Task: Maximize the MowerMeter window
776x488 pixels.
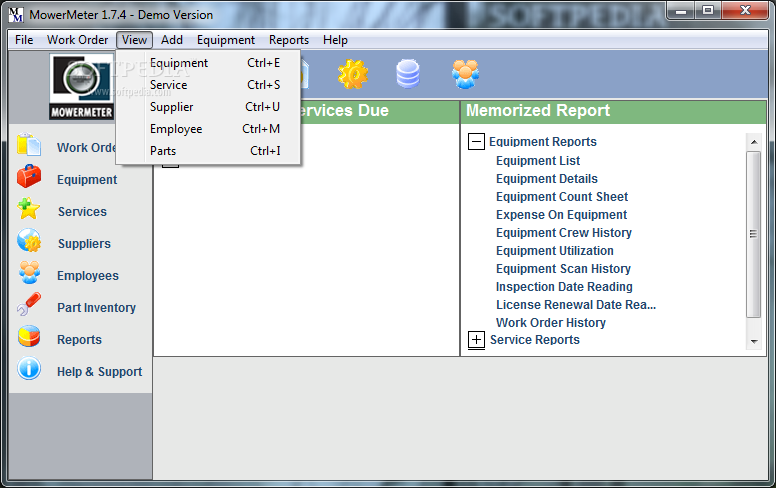Action: (x=708, y=10)
